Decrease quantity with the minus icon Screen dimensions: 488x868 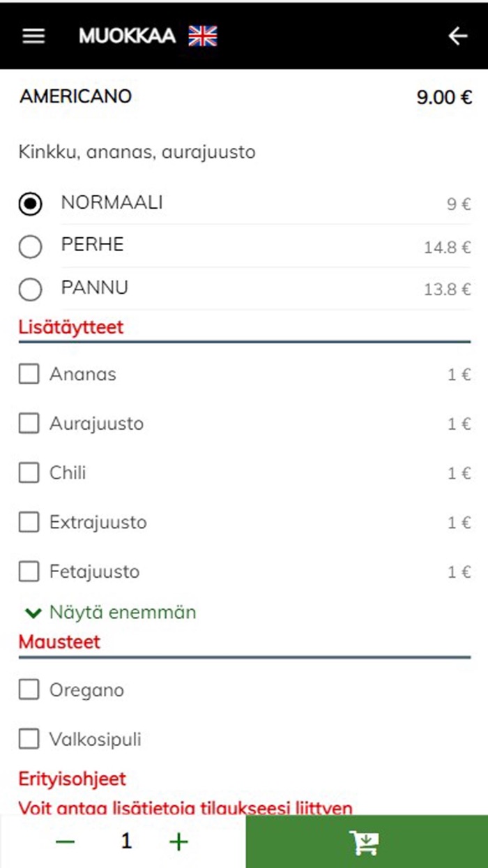click(x=65, y=841)
